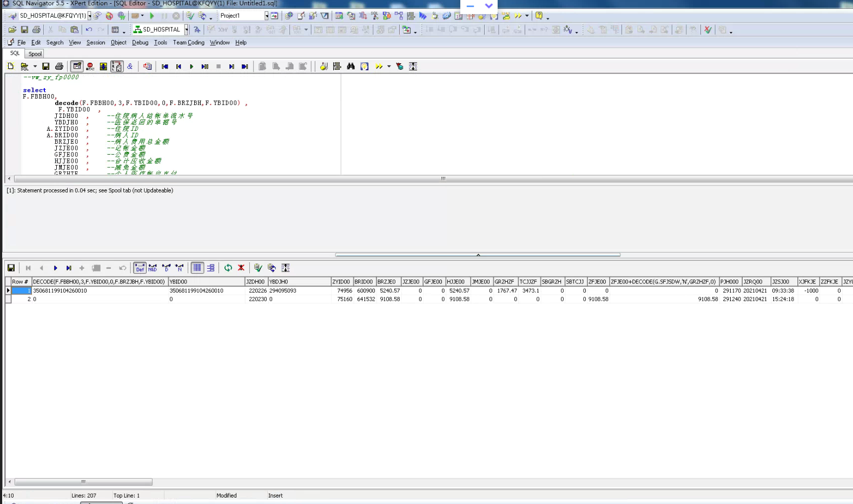Click the help question-mark icon in the top toolbar
853x504 pixels.
tap(539, 16)
